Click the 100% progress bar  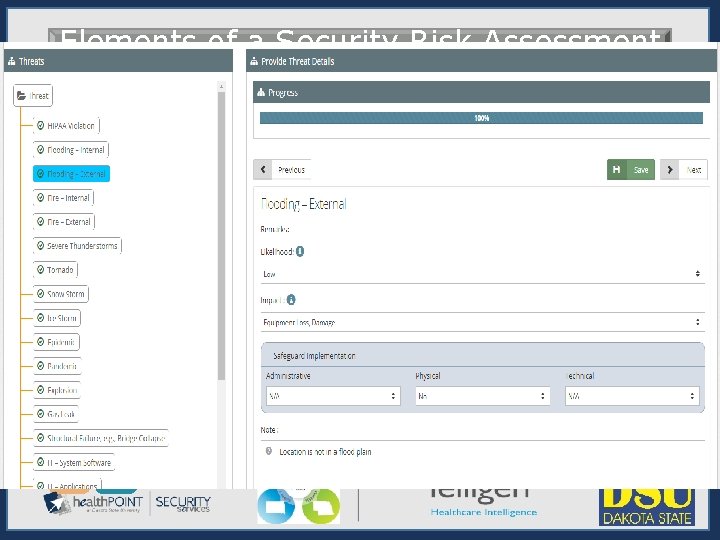(x=481, y=118)
